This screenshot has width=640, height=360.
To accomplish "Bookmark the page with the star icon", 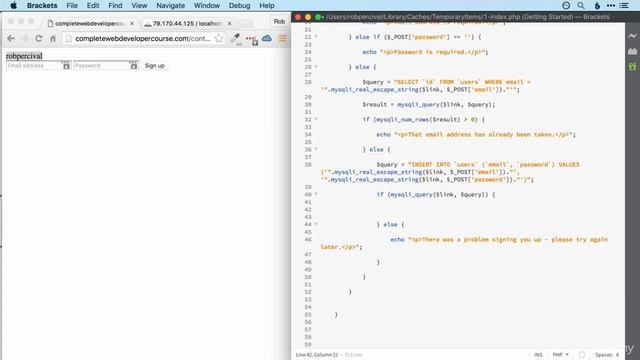I will [x=219, y=38].
